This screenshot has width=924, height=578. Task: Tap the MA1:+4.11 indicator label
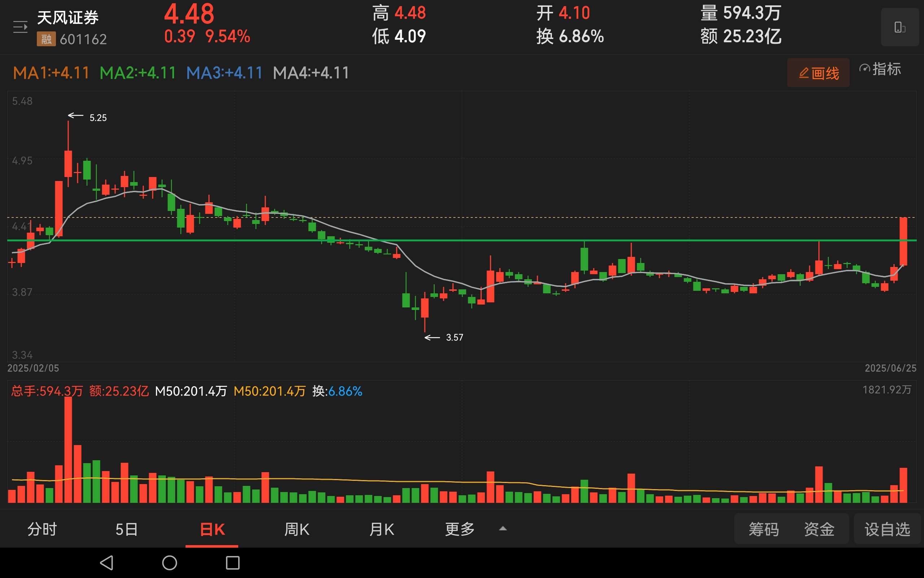coord(51,73)
